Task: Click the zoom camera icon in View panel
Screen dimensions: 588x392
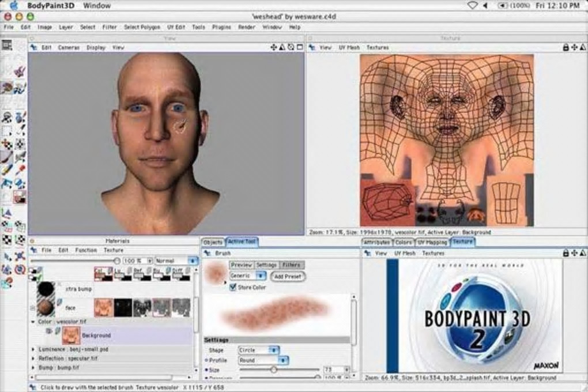Action: pos(282,47)
